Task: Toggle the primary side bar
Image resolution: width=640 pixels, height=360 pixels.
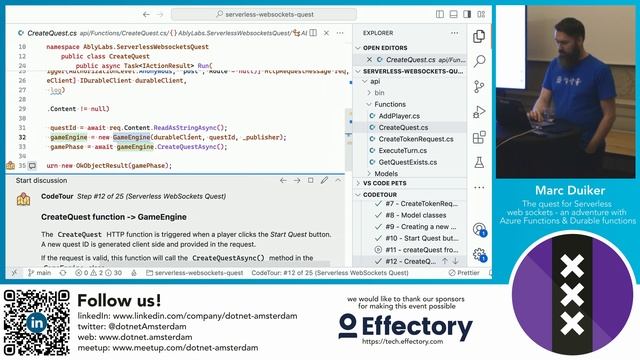Action: coord(440,14)
